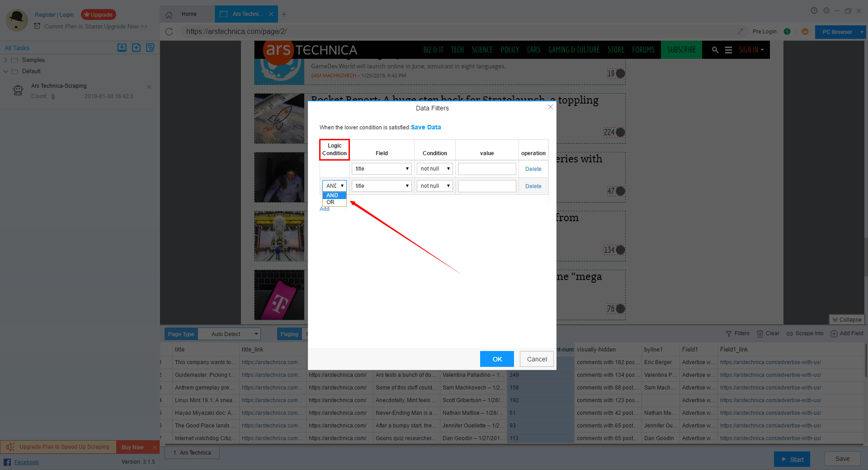
Task: Select the AND option in logic dropdown
Action: tap(335, 195)
